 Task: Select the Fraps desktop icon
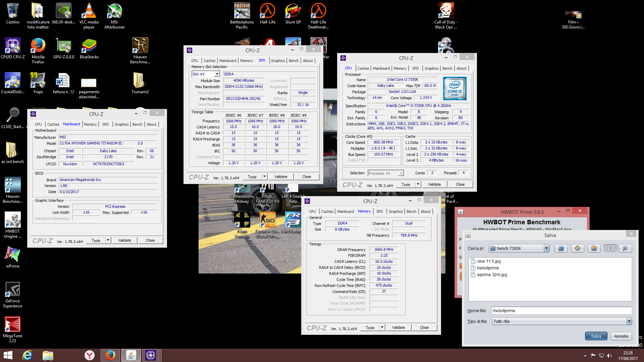click(x=38, y=83)
